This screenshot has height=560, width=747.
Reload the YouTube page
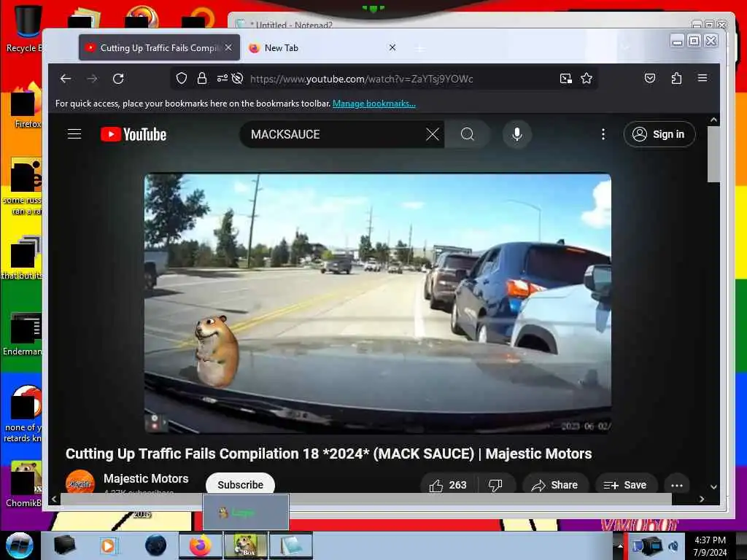click(118, 79)
